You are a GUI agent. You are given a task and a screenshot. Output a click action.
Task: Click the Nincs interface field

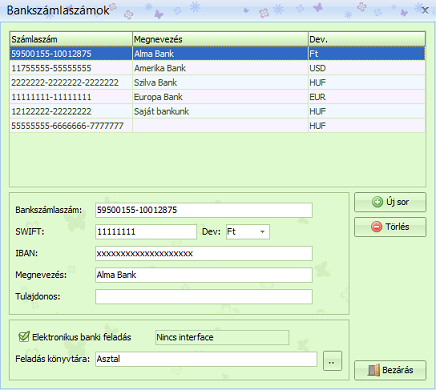click(222, 337)
